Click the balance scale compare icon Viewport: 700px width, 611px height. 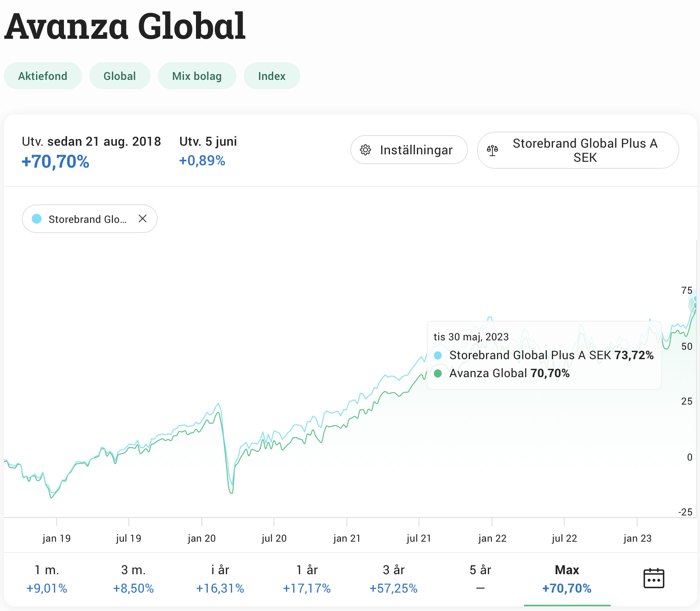pyautogui.click(x=492, y=150)
